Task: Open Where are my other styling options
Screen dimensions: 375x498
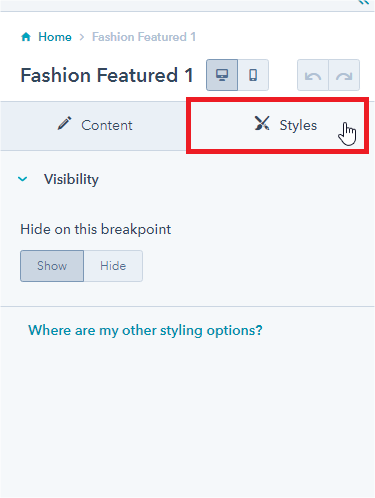Action: point(145,330)
